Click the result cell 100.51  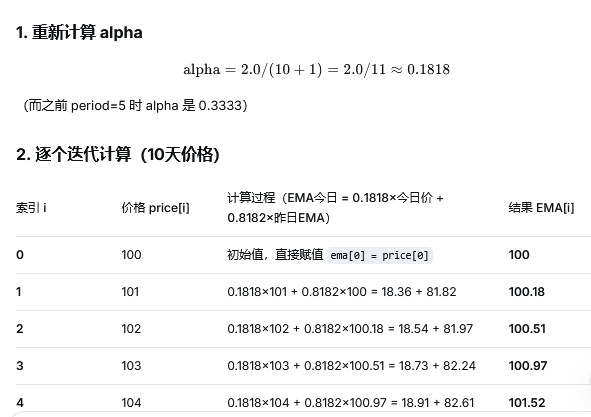527,329
